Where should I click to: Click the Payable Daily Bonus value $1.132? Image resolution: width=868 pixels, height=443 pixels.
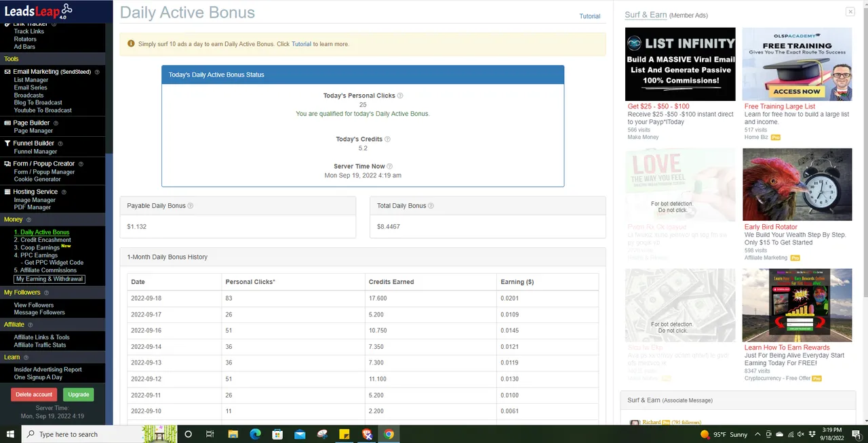[136, 227]
